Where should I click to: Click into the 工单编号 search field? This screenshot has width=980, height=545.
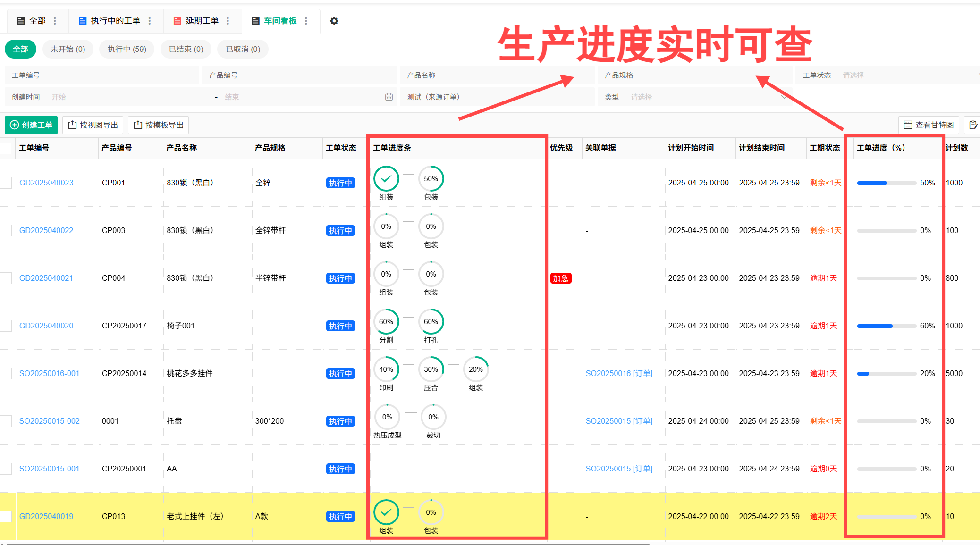pos(94,75)
